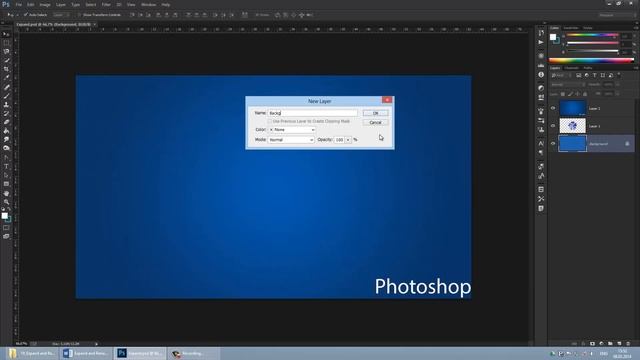Screen dimensions: 640x360
Task: Open the blend mode dropdown in Layers panel
Action: click(x=567, y=84)
